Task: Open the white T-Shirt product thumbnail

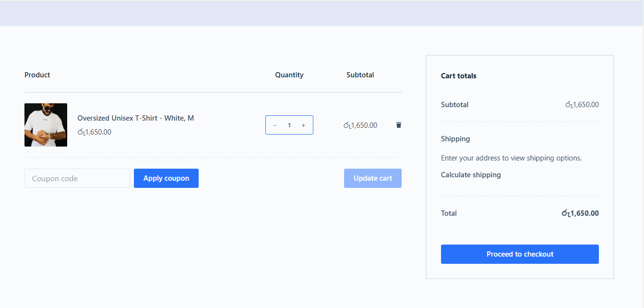Action: (x=46, y=125)
